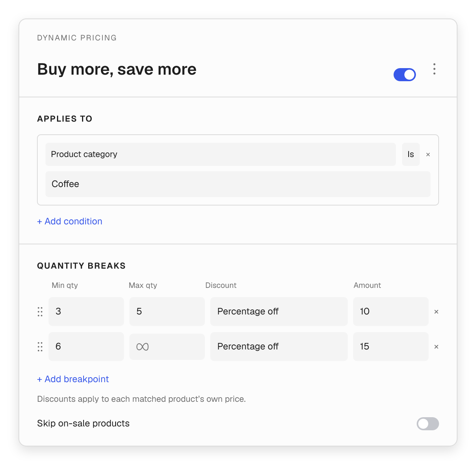Click the Add breakpoint link
The width and height of the screenshot is (476, 468).
tap(73, 379)
